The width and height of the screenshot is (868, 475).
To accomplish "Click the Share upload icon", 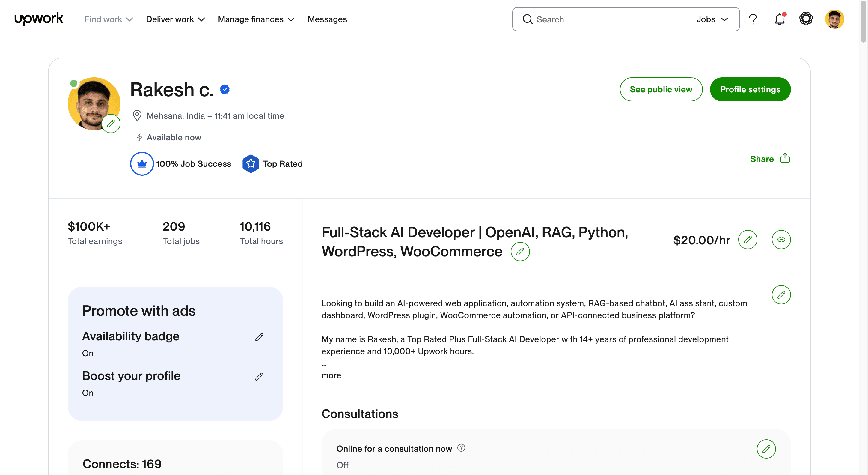I will (785, 158).
